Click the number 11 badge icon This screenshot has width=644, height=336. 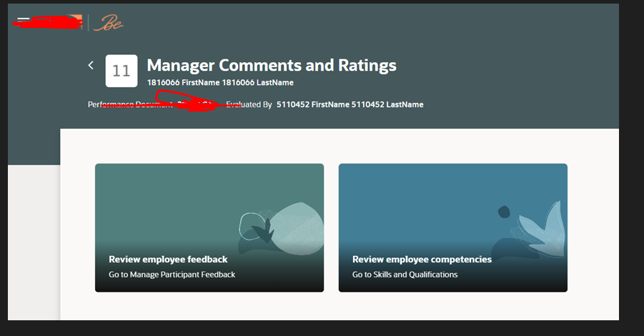[x=122, y=71]
